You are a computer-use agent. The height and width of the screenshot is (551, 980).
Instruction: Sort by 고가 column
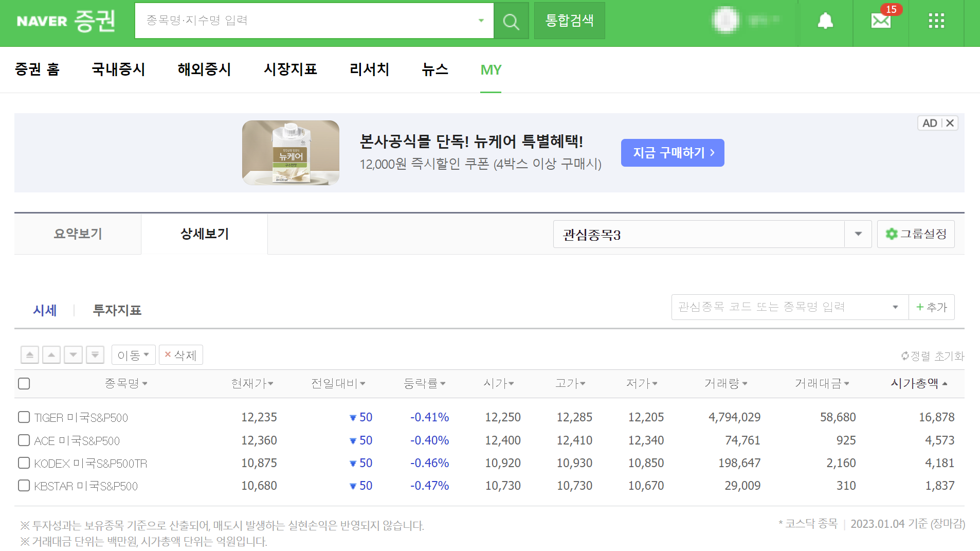tap(570, 383)
